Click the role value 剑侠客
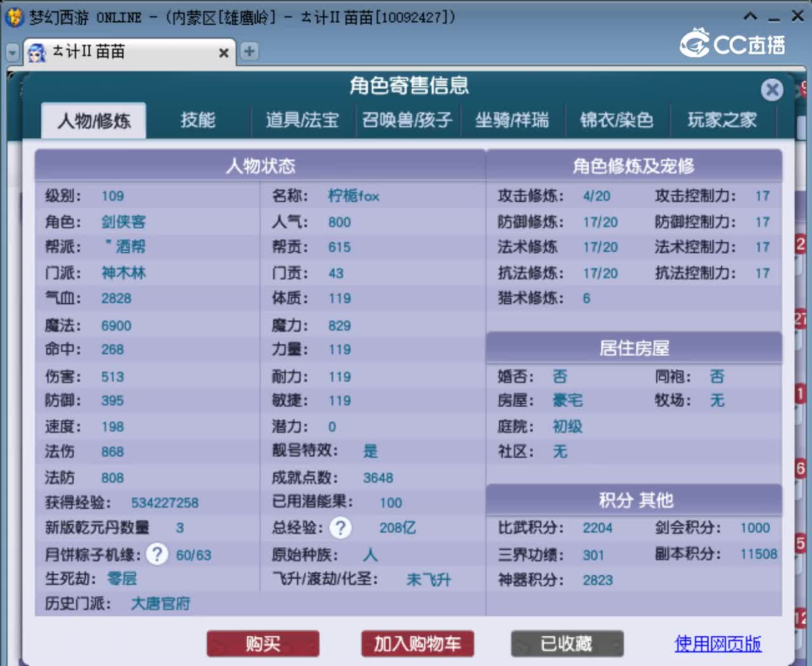This screenshot has width=812, height=666. (x=123, y=222)
